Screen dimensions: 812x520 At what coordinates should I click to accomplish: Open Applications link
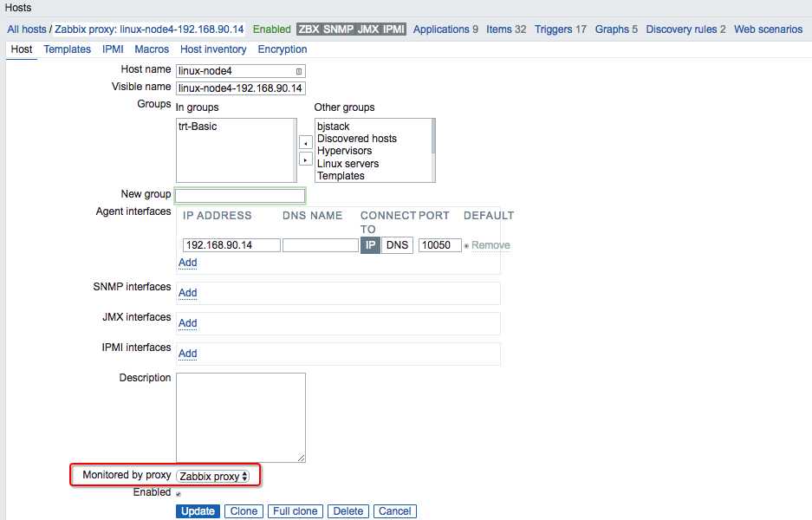point(441,29)
